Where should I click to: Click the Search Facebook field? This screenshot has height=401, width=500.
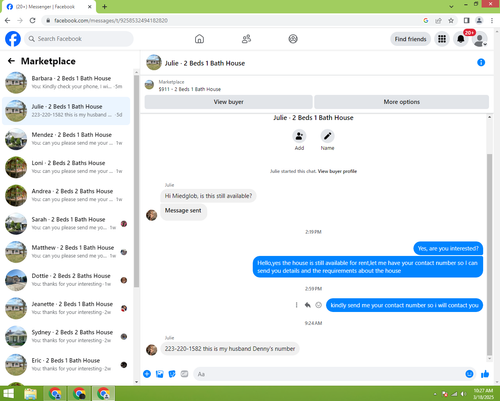point(79,39)
